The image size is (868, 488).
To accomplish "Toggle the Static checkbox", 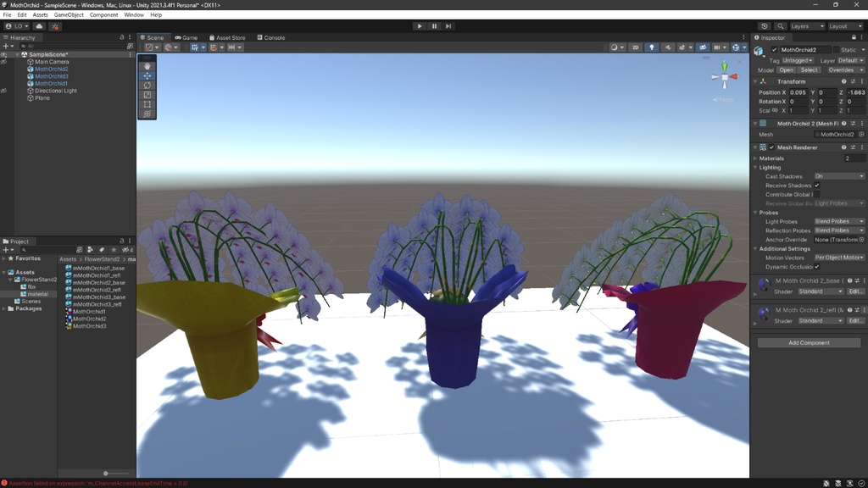I will coord(836,50).
